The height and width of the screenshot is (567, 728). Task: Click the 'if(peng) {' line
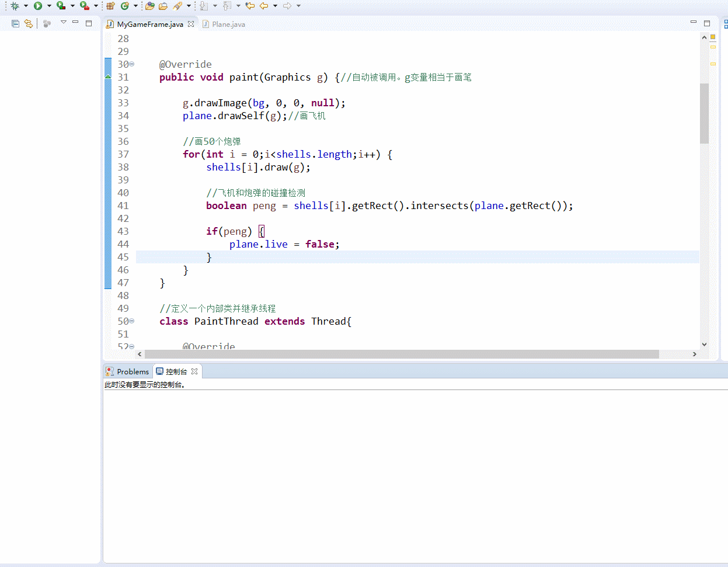click(x=235, y=231)
